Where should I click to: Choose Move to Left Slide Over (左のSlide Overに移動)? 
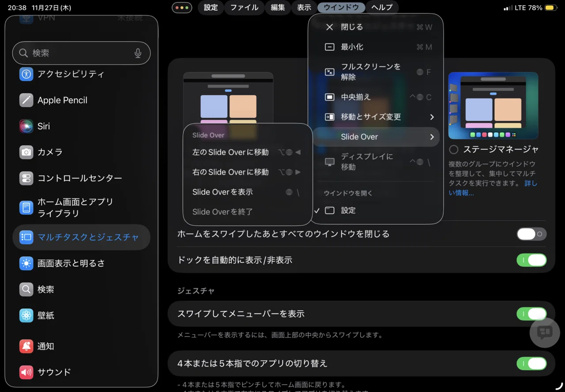(x=247, y=152)
